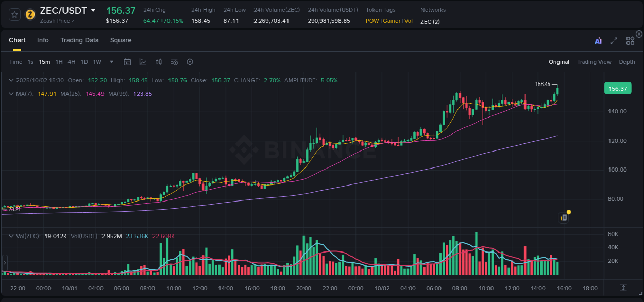The width and height of the screenshot is (644, 302).
Task: Collapse the Vol(ZEC) indicator panel chevron
Action: click(11, 236)
